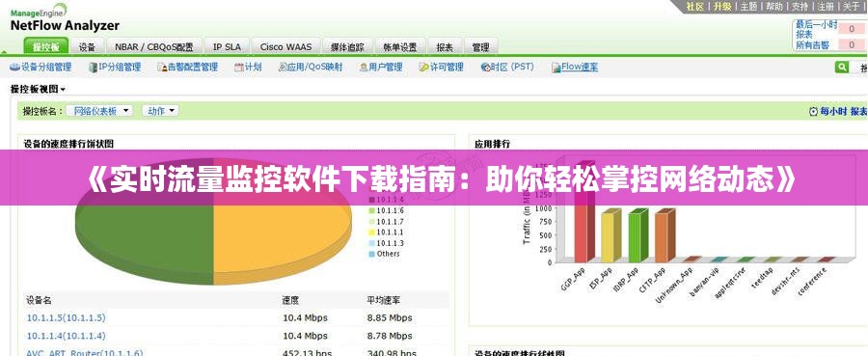Click the 设备名 column header

40,300
